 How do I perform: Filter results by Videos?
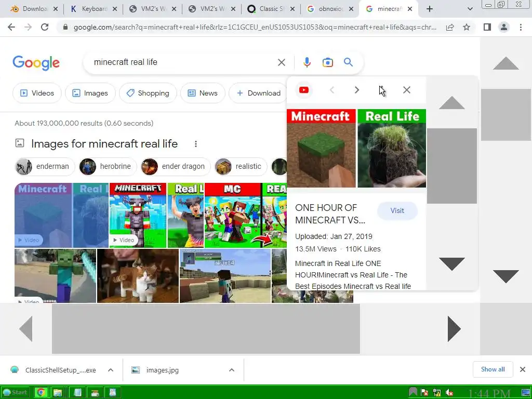pyautogui.click(x=37, y=93)
